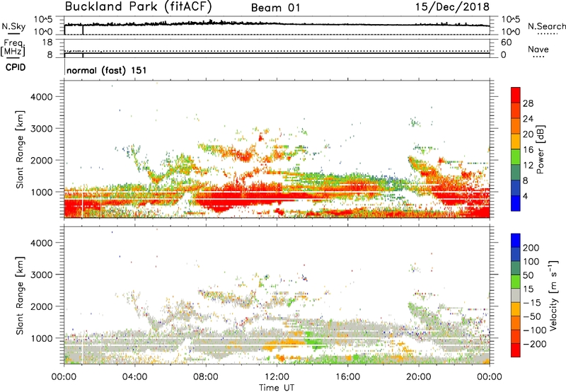Click the date "15/Dec/2018"
566x392 pixels.
pyautogui.click(x=452, y=6)
